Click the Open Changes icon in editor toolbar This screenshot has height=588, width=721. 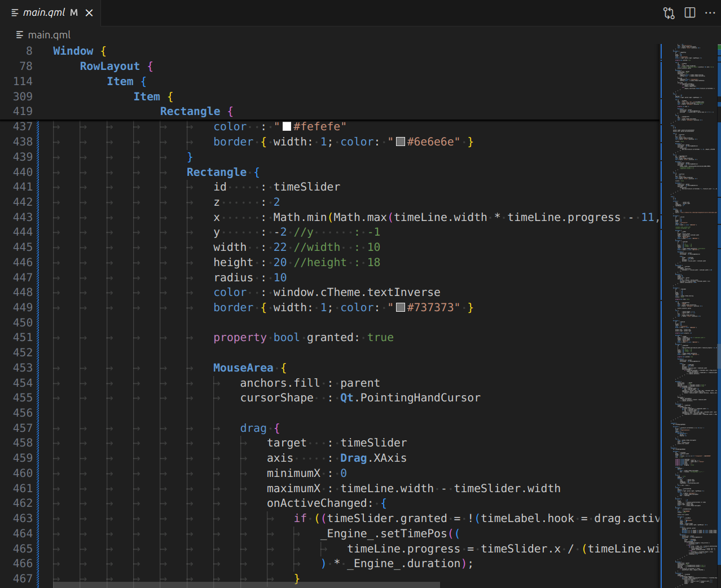pyautogui.click(x=669, y=13)
